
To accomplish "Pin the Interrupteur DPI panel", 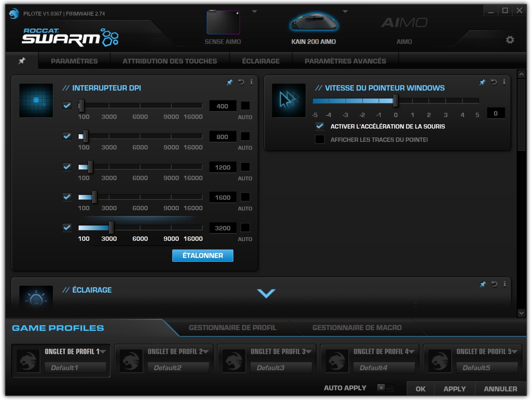I will (x=229, y=82).
